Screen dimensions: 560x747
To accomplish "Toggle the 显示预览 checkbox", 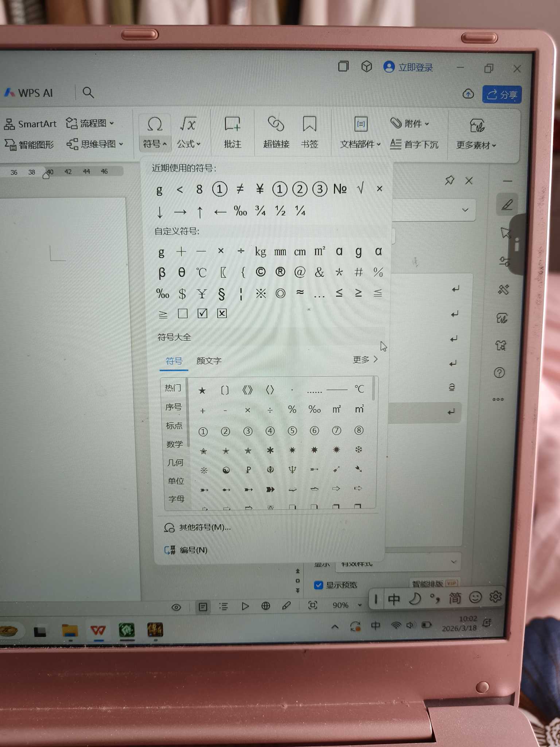I will coord(319,585).
